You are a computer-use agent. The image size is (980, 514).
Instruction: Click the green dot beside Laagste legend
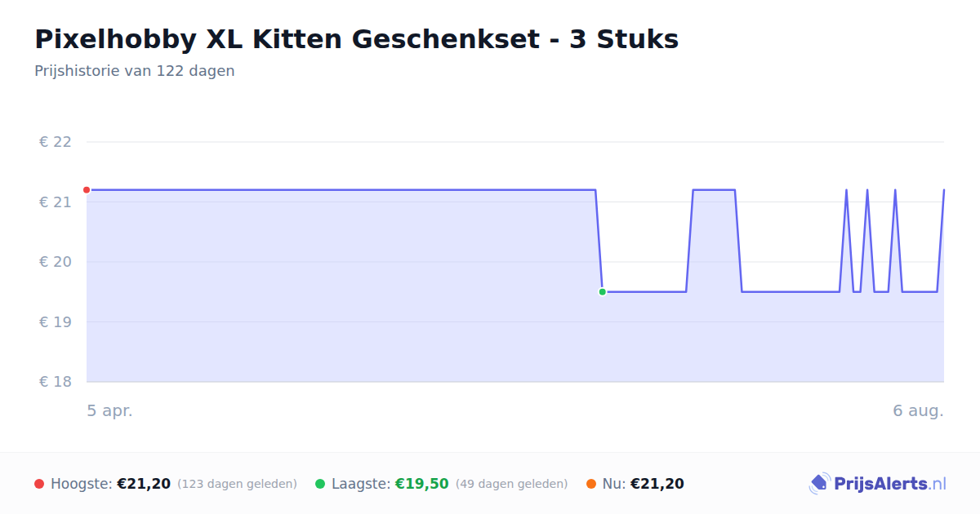pos(320,484)
